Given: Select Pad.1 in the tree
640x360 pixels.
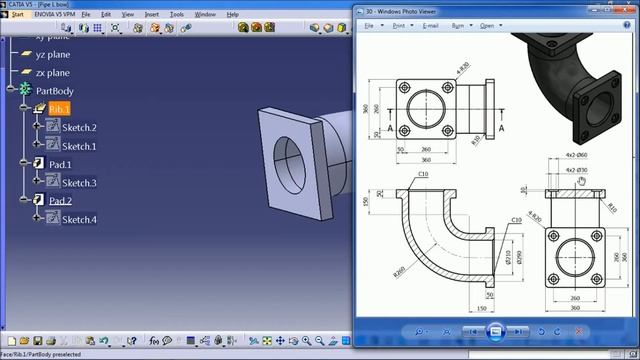Looking at the screenshot, I should (x=60, y=164).
